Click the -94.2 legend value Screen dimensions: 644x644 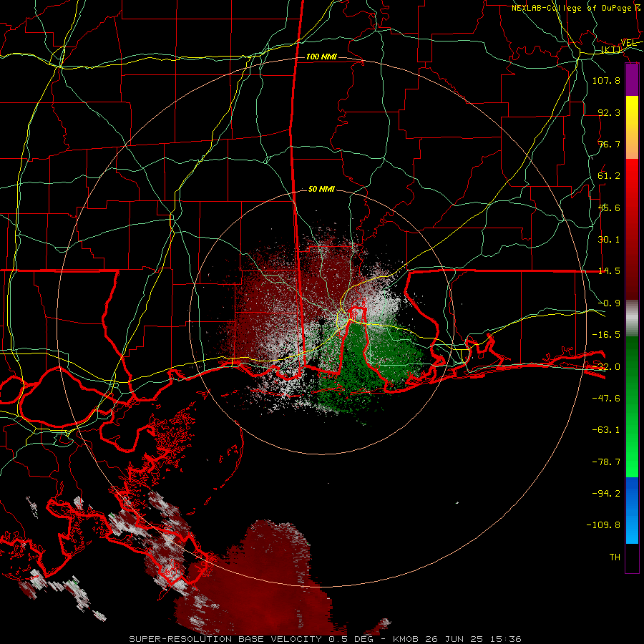606,494
